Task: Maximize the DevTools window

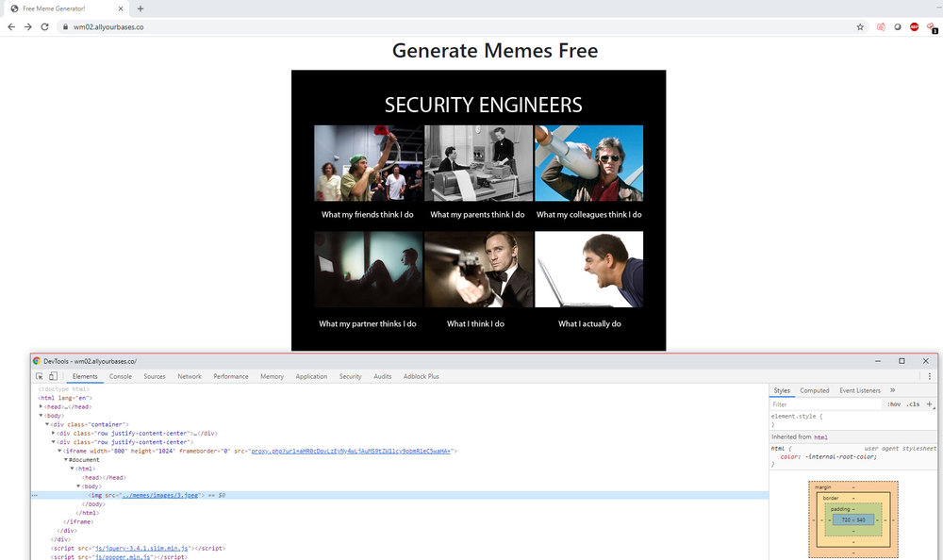Action: tap(902, 361)
